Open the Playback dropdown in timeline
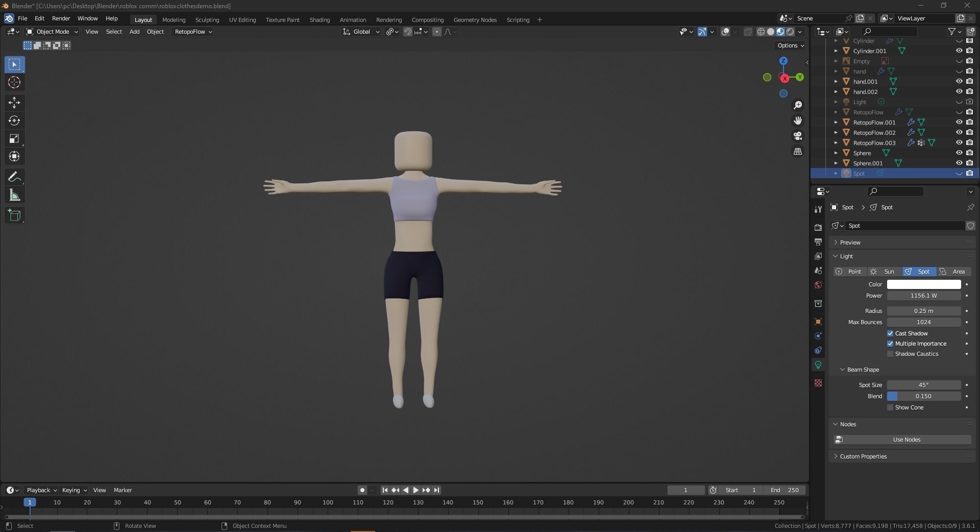Screen dimensions: 980x532 pyautogui.click(x=41, y=490)
